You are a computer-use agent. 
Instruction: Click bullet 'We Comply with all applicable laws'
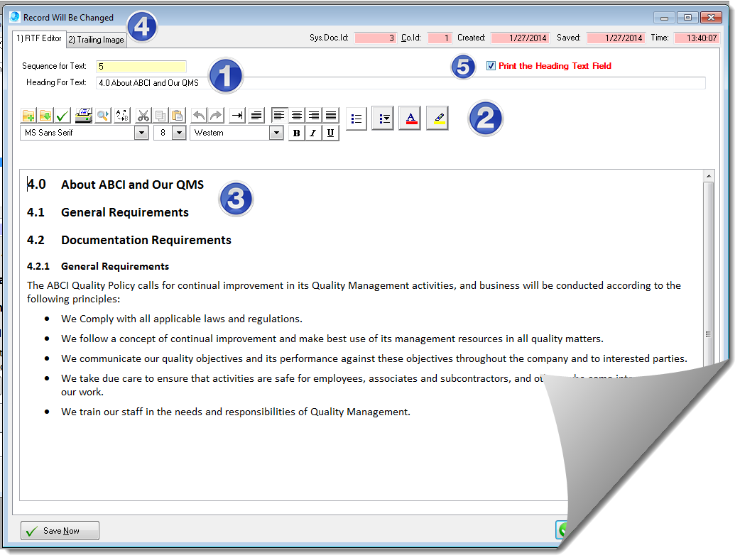coord(182,319)
